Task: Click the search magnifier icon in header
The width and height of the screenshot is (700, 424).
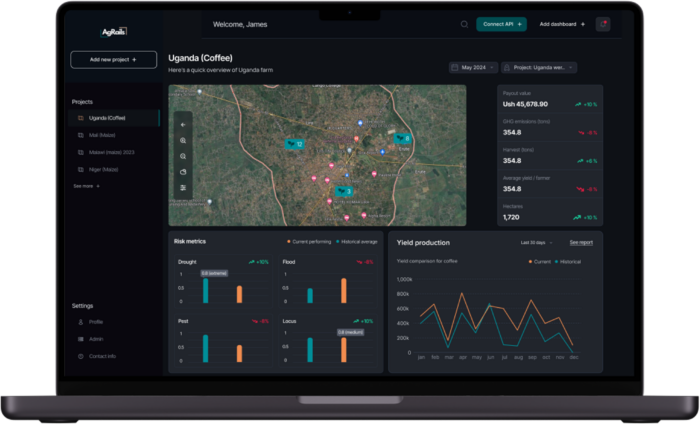Action: (x=464, y=24)
